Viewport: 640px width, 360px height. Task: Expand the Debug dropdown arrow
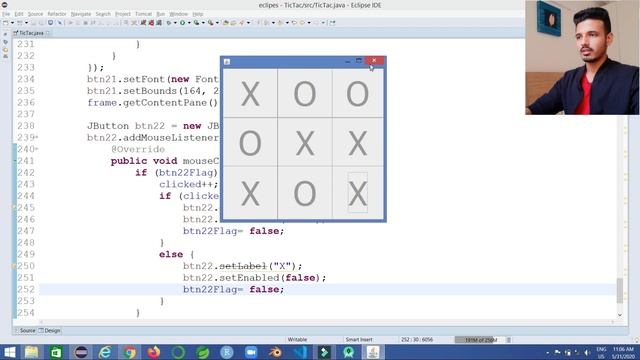click(175, 23)
